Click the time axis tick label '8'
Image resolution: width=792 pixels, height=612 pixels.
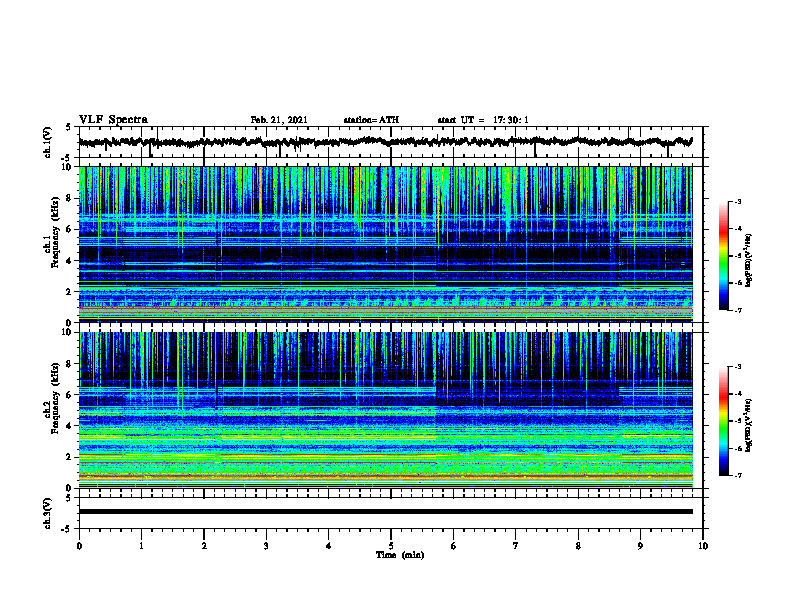point(578,546)
